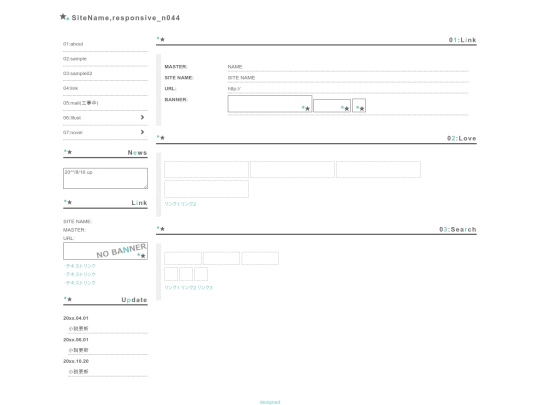Click the SITE NAME value in main table
The height and width of the screenshot is (405, 540).
coord(241,78)
